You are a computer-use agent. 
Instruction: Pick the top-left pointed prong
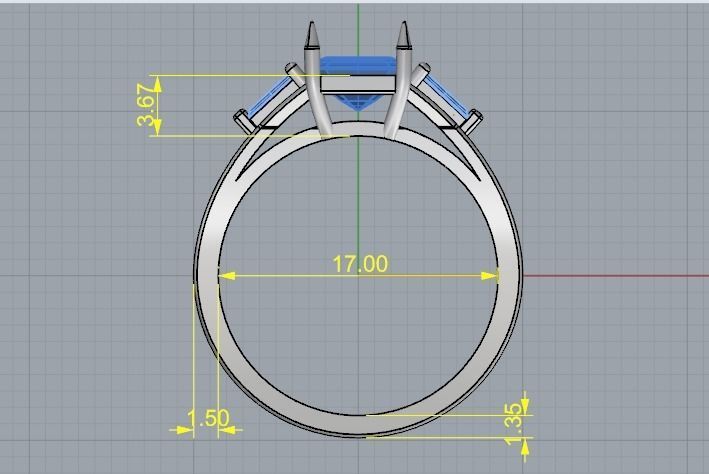[312, 35]
